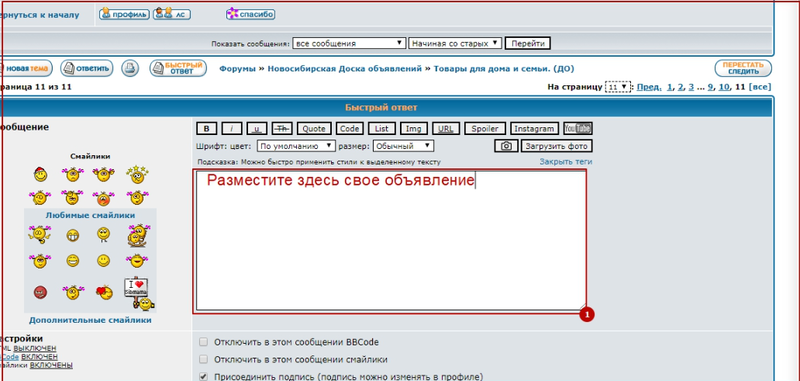Click the 'Загрузить фото' button
The height and width of the screenshot is (381, 800).
(557, 146)
